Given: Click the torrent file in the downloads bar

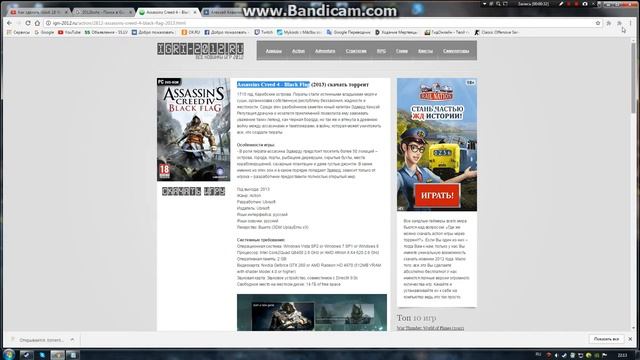Looking at the screenshot, I should click(41, 340).
